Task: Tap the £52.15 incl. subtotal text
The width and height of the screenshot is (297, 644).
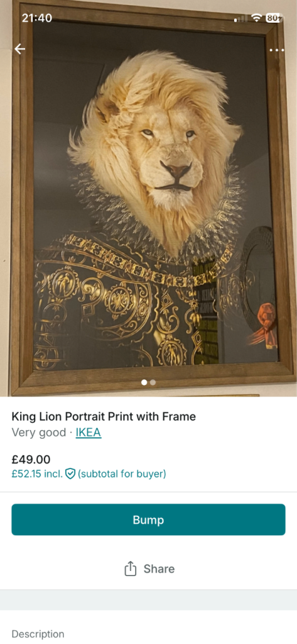Action: point(37,474)
